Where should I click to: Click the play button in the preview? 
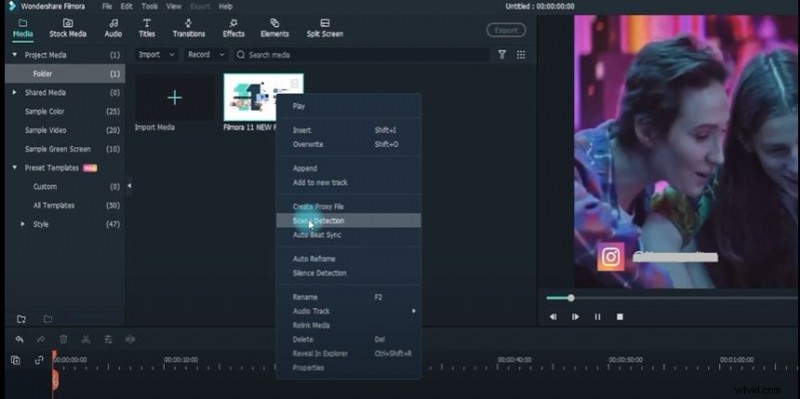point(575,317)
